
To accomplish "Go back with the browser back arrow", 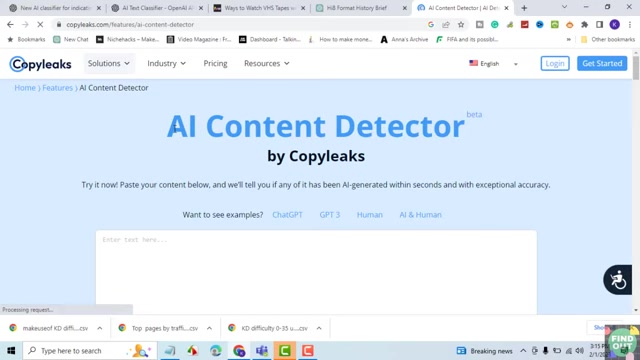I will click(x=10, y=24).
